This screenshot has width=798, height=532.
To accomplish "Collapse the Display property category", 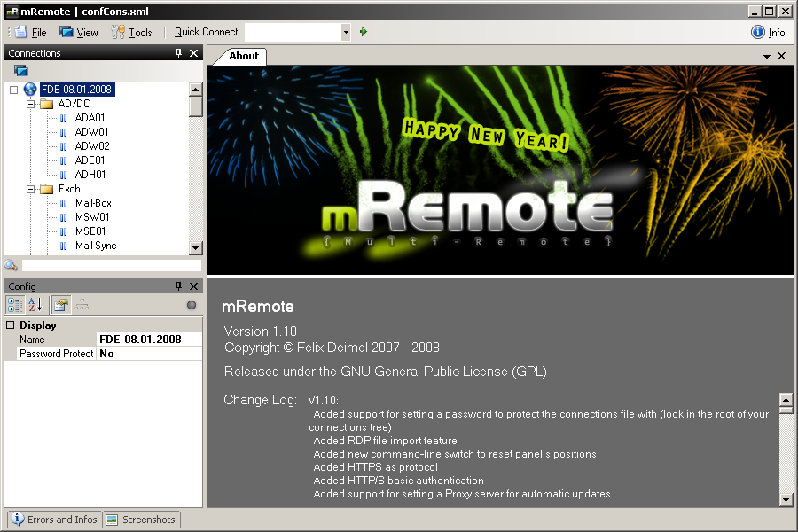I will (x=10, y=325).
